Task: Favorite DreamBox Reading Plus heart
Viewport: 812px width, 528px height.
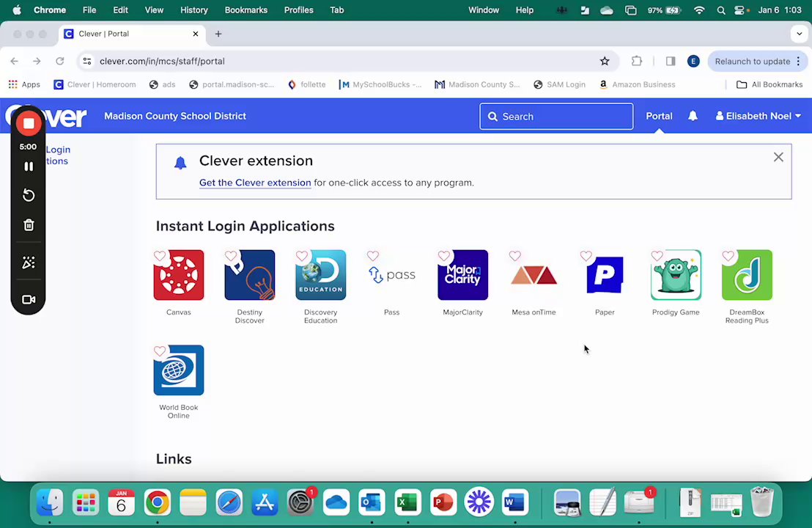Action: pyautogui.click(x=728, y=256)
